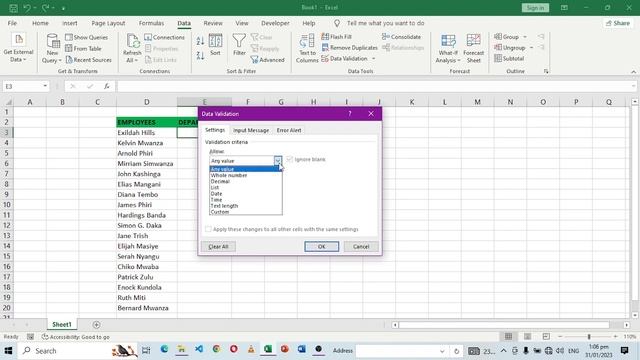The image size is (640, 360).
Task: Collapse the Allow dropdown arrow
Action: (278, 161)
